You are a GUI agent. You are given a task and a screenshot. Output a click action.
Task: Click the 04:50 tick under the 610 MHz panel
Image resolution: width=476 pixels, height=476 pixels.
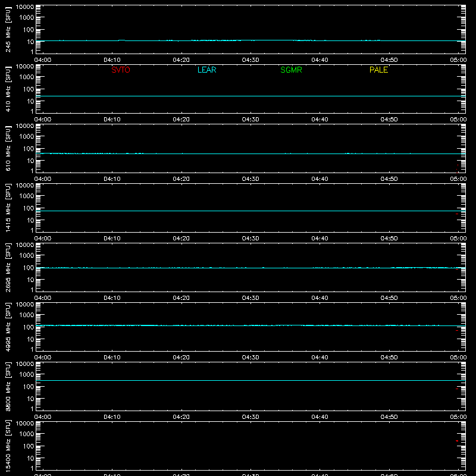pos(389,179)
